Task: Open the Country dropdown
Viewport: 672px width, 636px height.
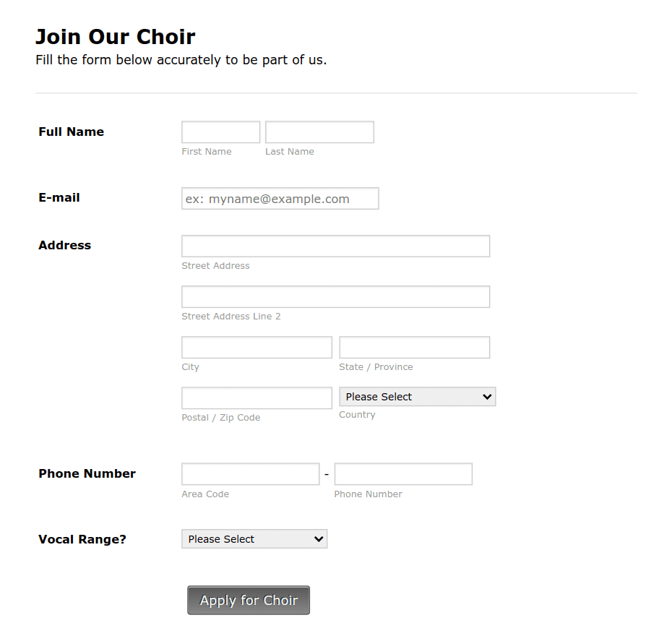Action: point(417,396)
